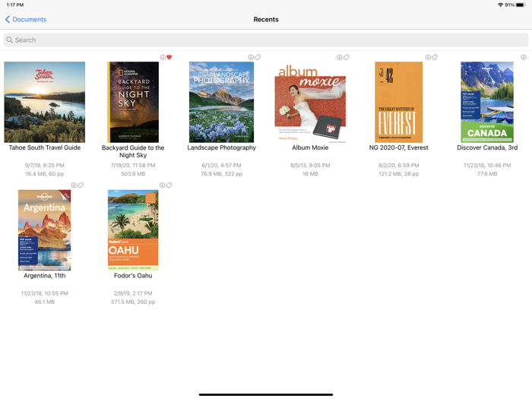
Task: Tap date '11/23/18, 10:55 PM'
Action: point(44,293)
